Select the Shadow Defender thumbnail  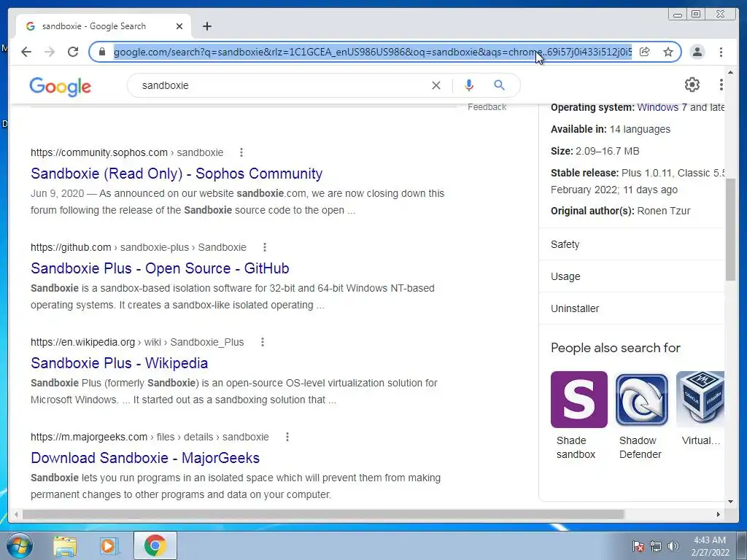642,400
